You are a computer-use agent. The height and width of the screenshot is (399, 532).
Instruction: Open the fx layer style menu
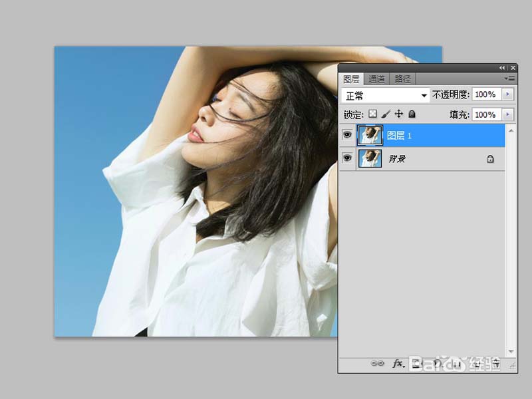(398, 364)
